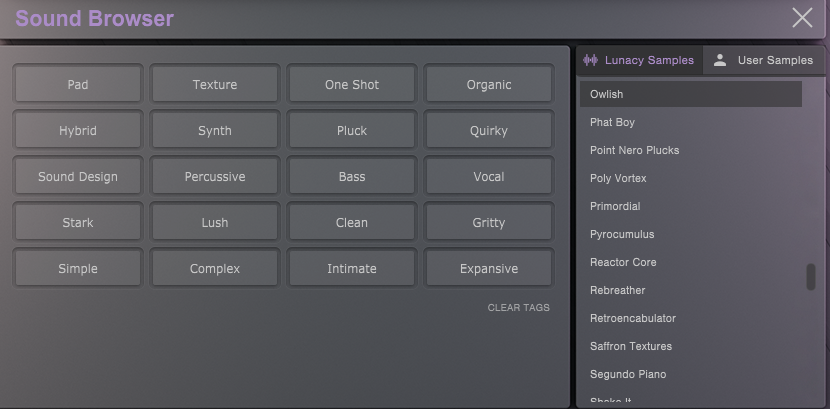Toggle the Vocal tag filter
The height and width of the screenshot is (409, 830).
(489, 177)
